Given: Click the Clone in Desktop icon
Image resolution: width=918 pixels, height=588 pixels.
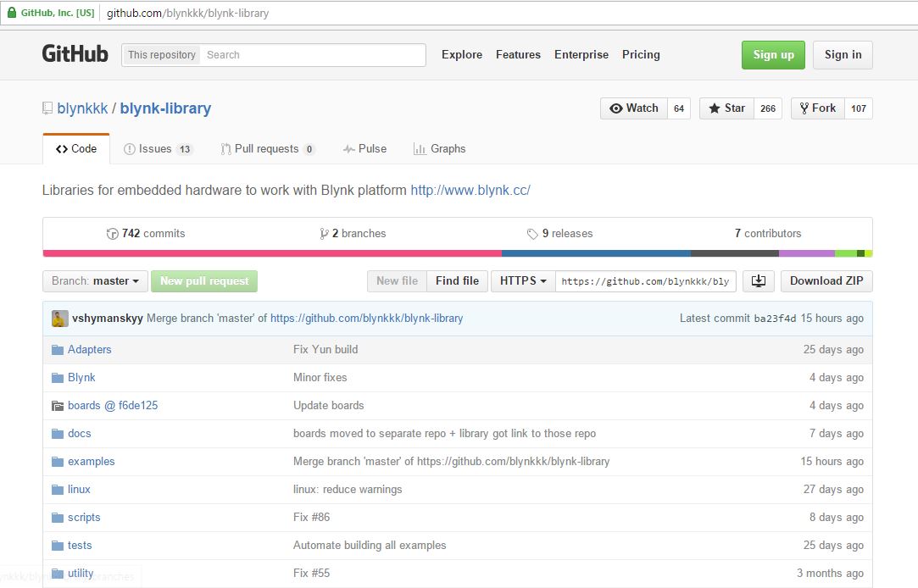Looking at the screenshot, I should (758, 280).
